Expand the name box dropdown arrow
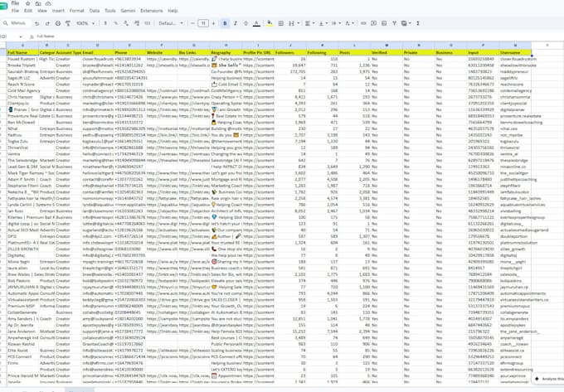Viewport: 564px width, 392px height. [21, 36]
